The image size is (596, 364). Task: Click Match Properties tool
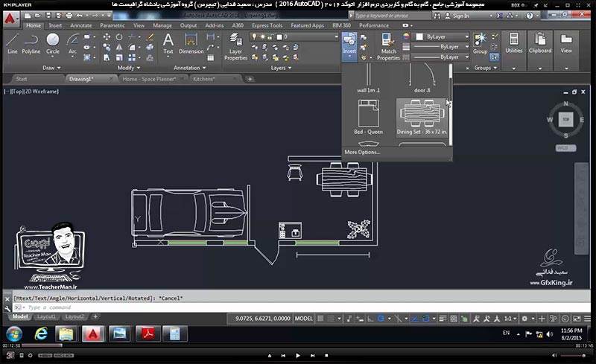388,46
